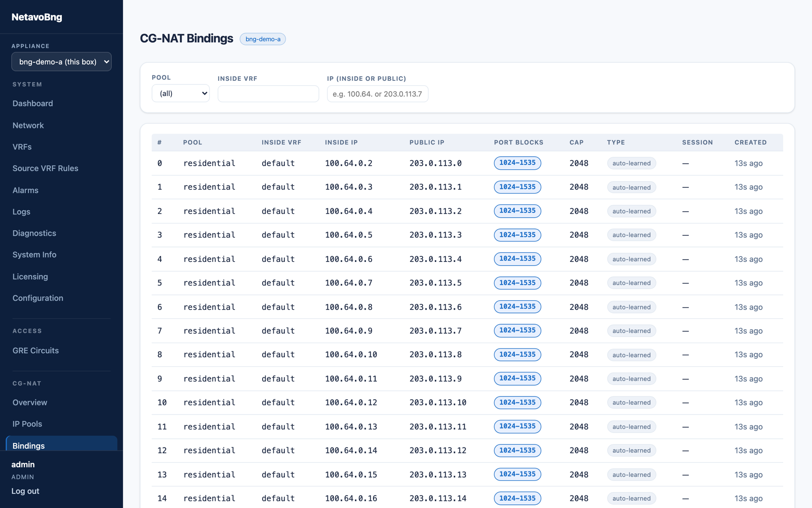Screen dimensions: 812x508
Task: Open IP Pools page
Action: 27,424
